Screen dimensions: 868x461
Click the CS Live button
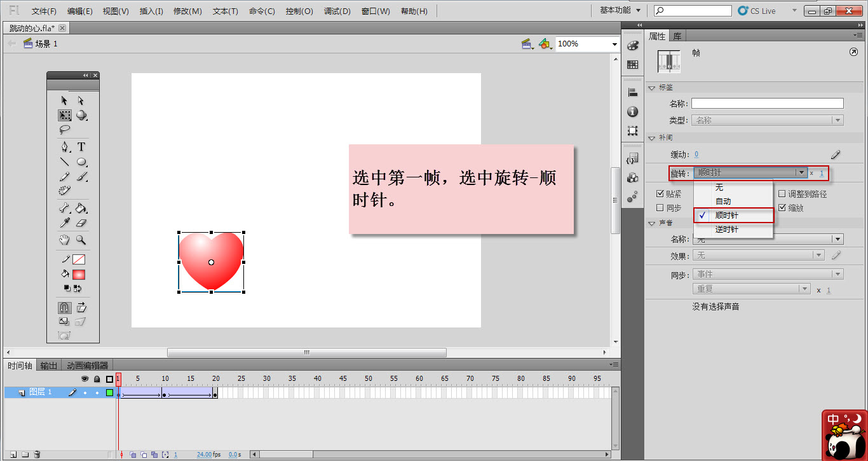coord(757,11)
